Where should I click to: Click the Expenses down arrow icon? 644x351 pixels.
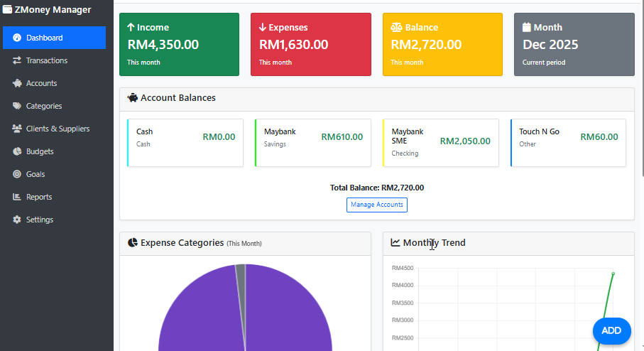263,27
